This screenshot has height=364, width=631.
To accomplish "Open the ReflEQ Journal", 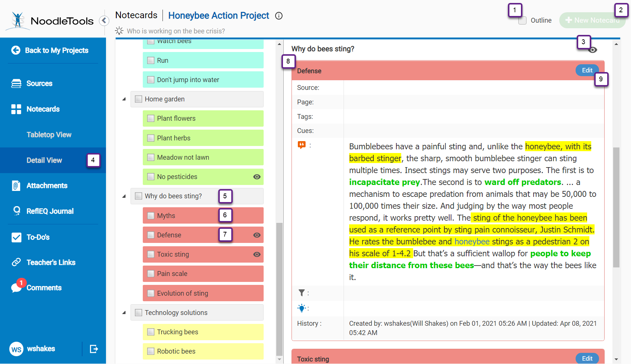I will (x=50, y=211).
